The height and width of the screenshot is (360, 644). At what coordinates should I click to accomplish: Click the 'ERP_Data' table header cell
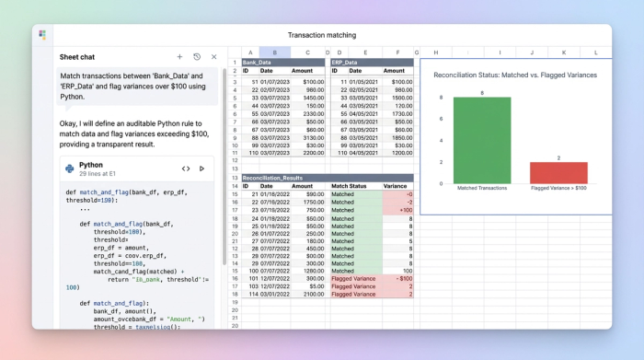(372, 63)
